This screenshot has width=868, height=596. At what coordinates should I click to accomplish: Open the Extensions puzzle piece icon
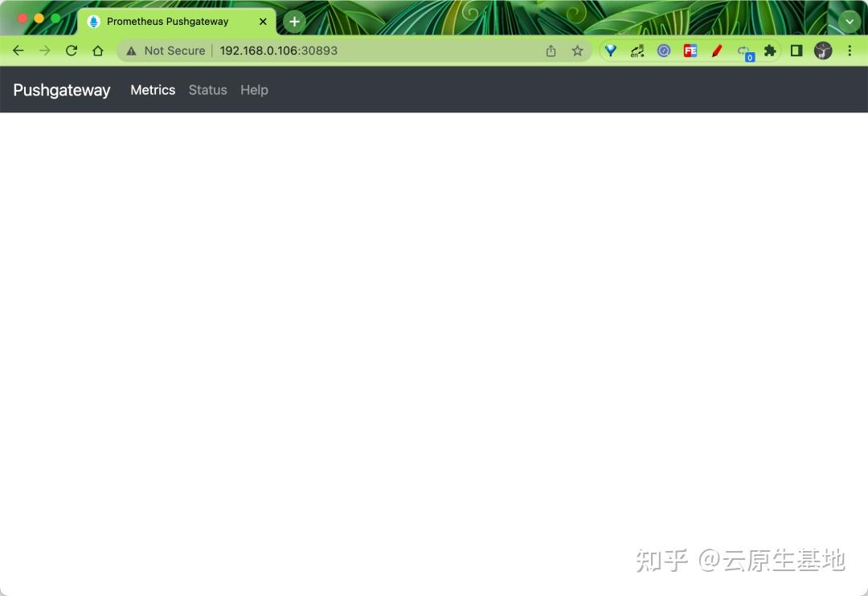[769, 51]
